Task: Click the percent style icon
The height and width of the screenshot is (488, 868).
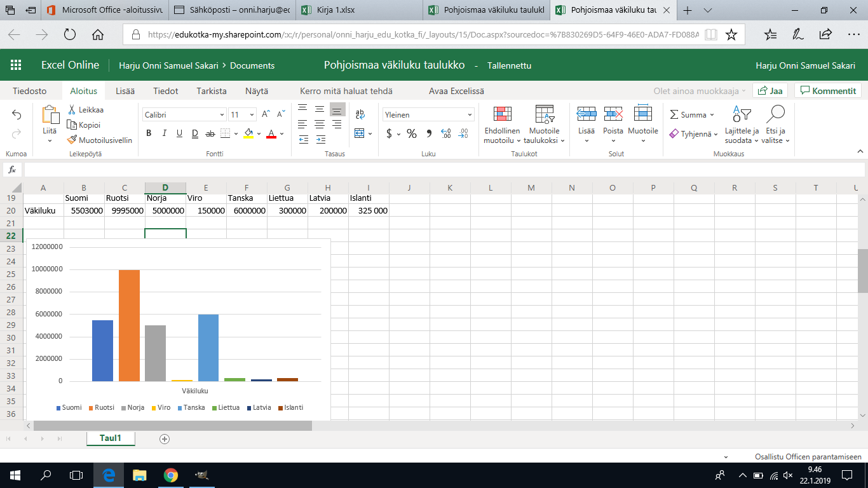Action: pyautogui.click(x=412, y=133)
